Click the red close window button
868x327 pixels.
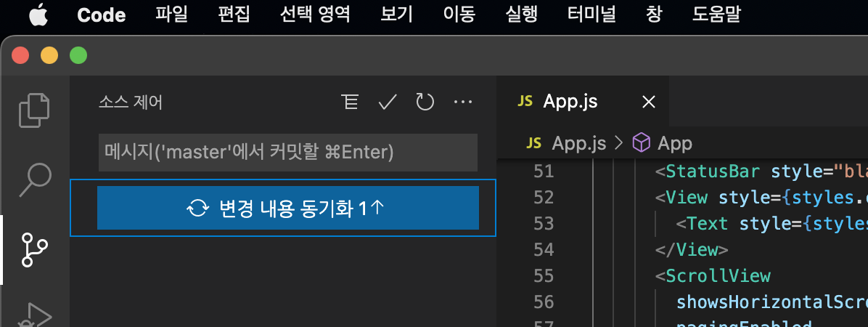(x=20, y=56)
